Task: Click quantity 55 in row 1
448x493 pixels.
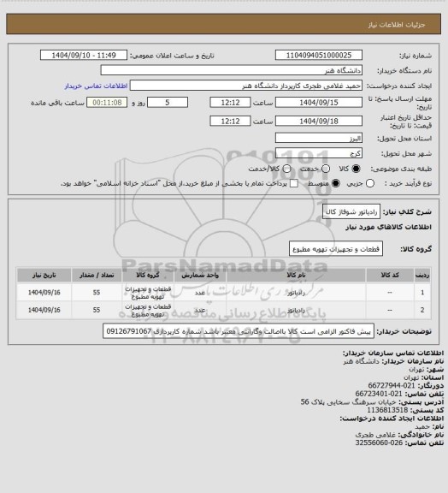Action: coord(97,293)
